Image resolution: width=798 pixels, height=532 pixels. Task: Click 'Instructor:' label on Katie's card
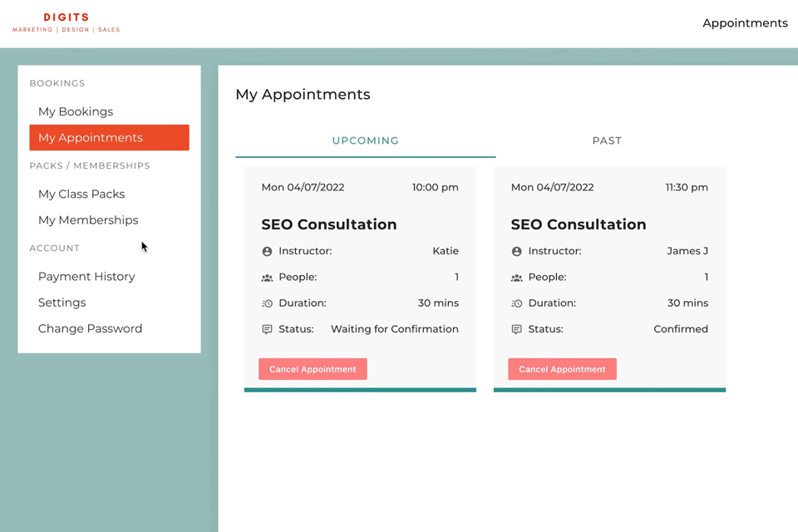(305, 251)
